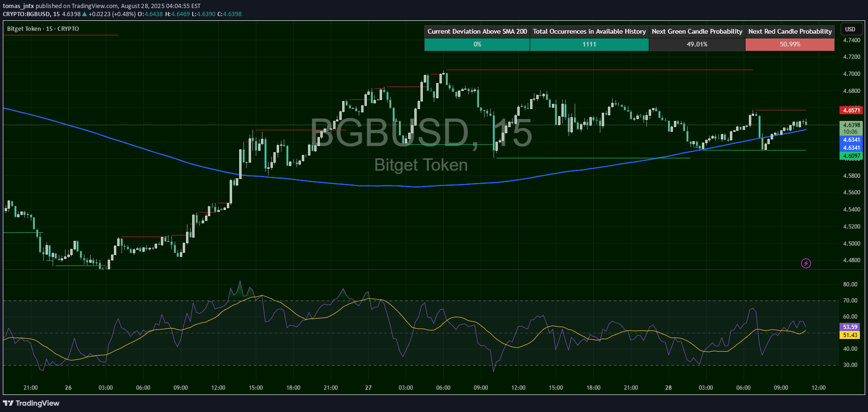Click the 50.99% probability cell
This screenshot has height=412, width=868.
[x=790, y=44]
